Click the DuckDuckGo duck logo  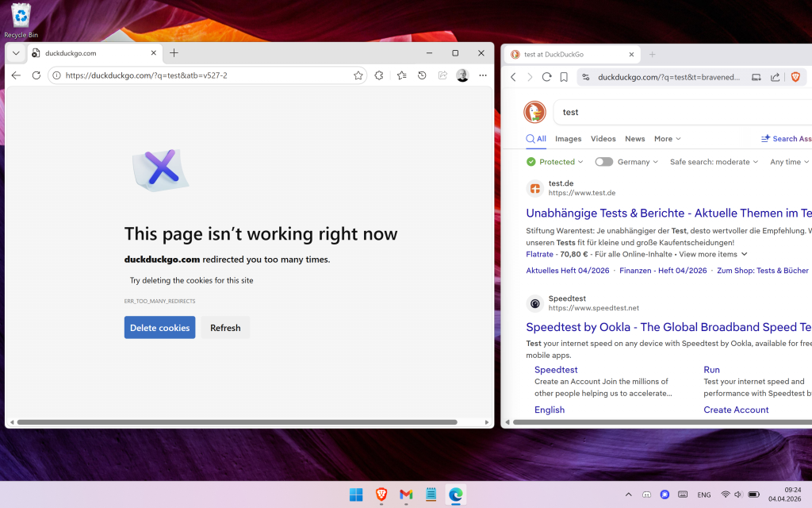click(534, 112)
